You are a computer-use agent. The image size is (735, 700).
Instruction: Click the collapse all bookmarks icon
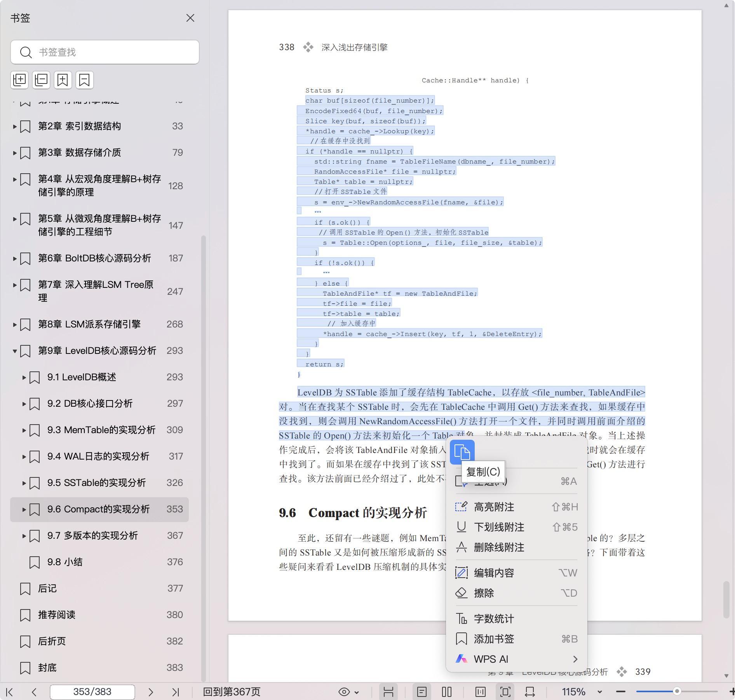(41, 80)
